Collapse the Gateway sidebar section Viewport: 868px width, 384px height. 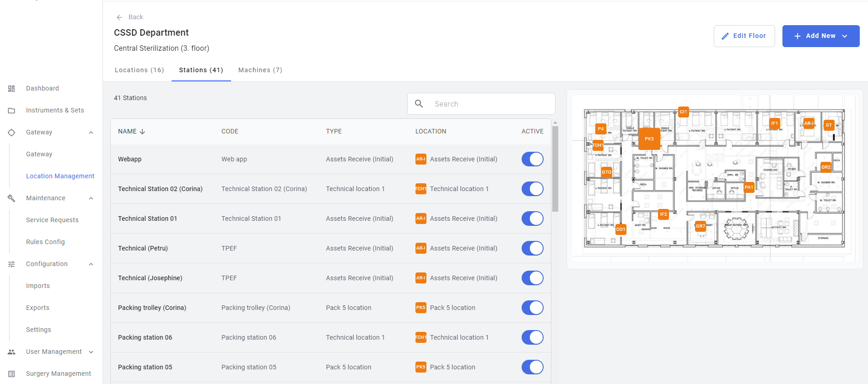91,133
